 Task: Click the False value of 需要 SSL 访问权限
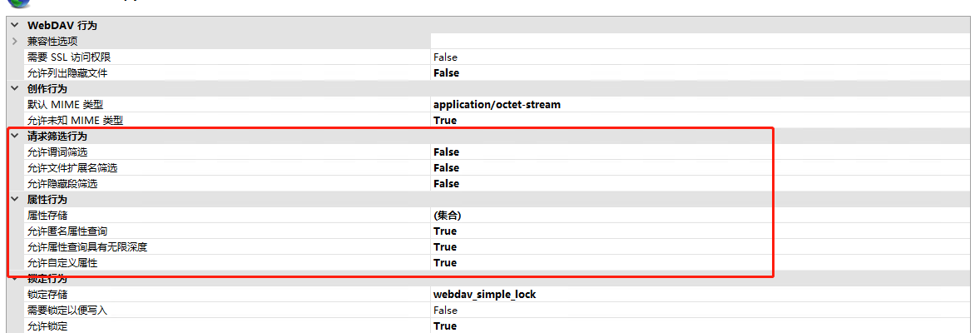[x=445, y=57]
